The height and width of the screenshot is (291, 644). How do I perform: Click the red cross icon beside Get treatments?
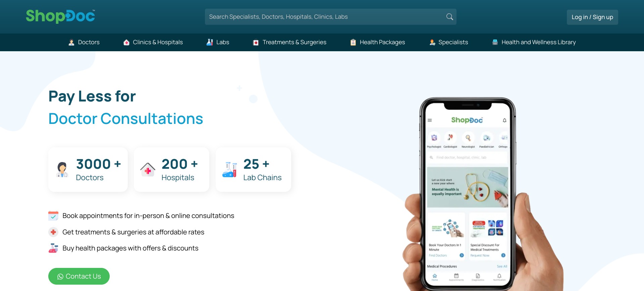click(x=53, y=232)
